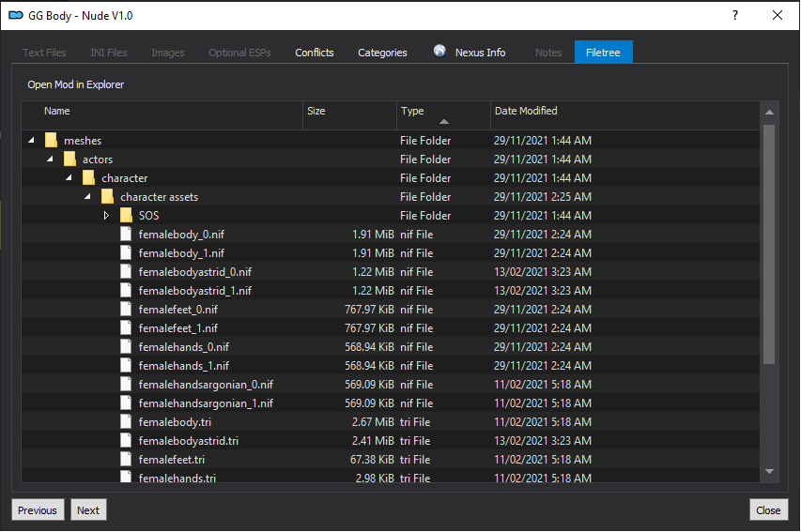The image size is (801, 532).
Task: Select femalehandsargonian_1.nif row
Action: tap(391, 403)
